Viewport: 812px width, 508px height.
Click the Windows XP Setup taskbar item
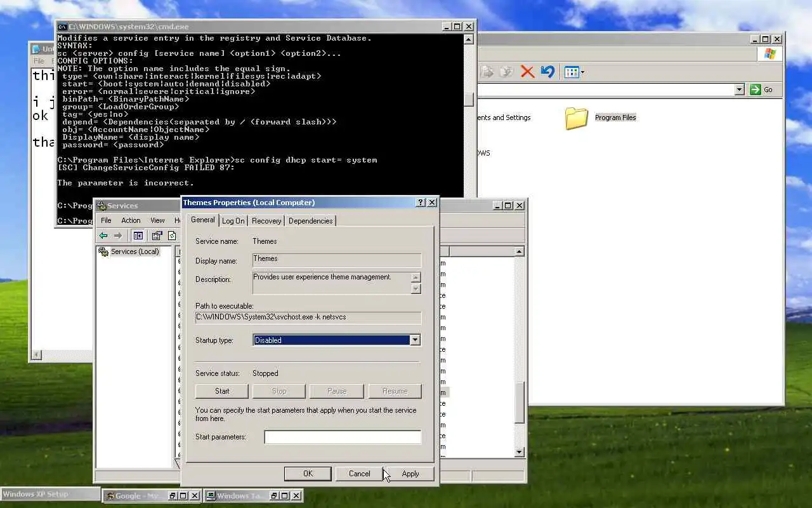click(50, 494)
